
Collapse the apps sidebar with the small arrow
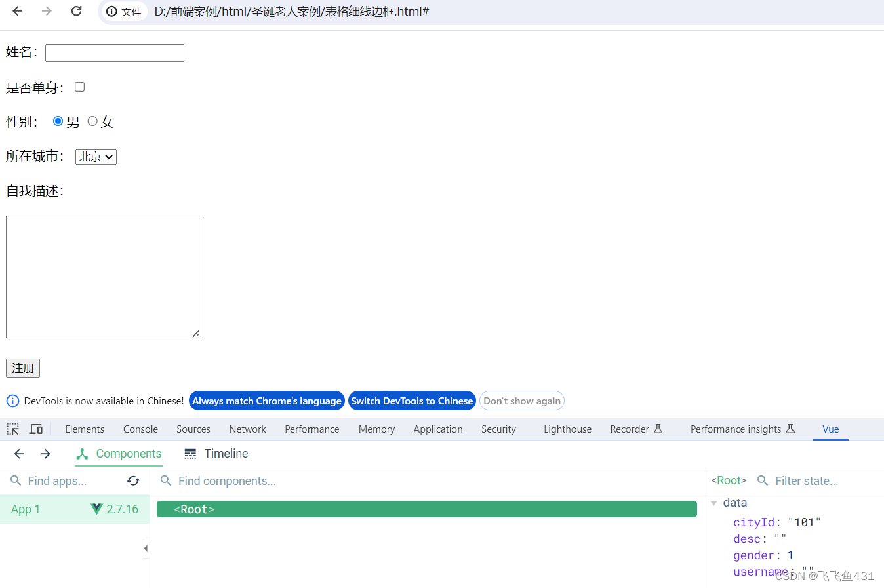tap(146, 548)
